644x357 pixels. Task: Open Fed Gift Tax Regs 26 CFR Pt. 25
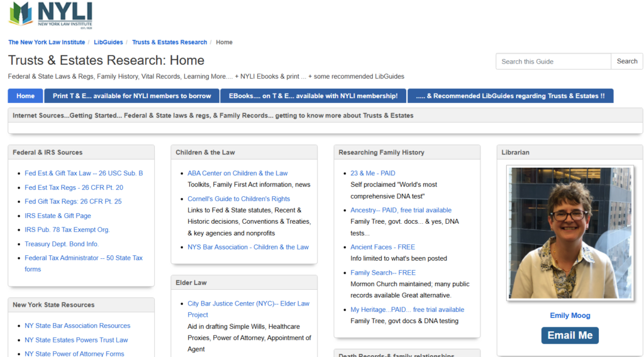click(x=73, y=202)
